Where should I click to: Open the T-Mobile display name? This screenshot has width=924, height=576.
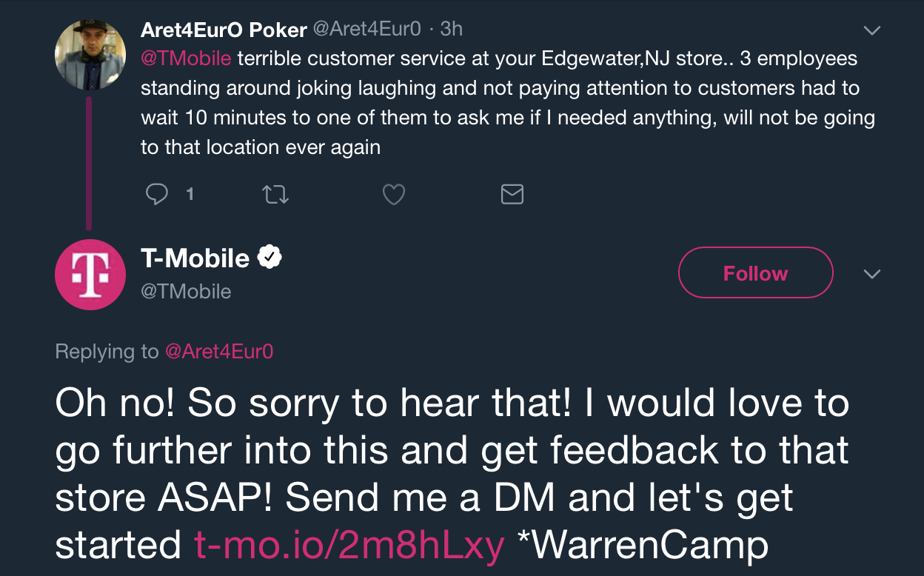click(195, 258)
